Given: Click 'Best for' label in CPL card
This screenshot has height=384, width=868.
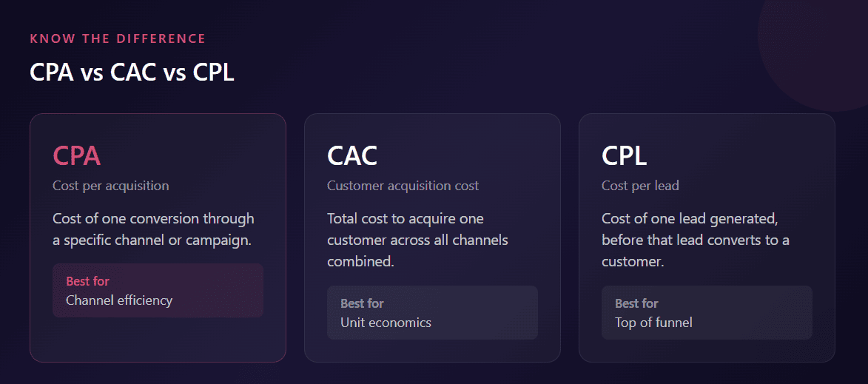Looking at the screenshot, I should (636, 303).
